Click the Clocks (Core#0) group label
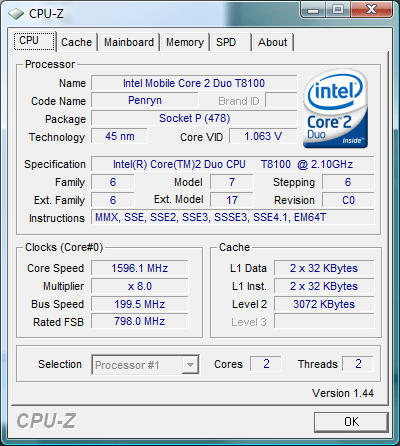 pos(64,247)
